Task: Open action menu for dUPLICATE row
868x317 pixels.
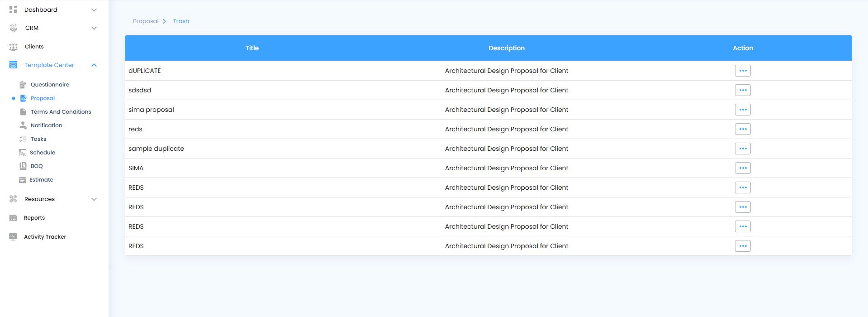Action: pos(743,71)
